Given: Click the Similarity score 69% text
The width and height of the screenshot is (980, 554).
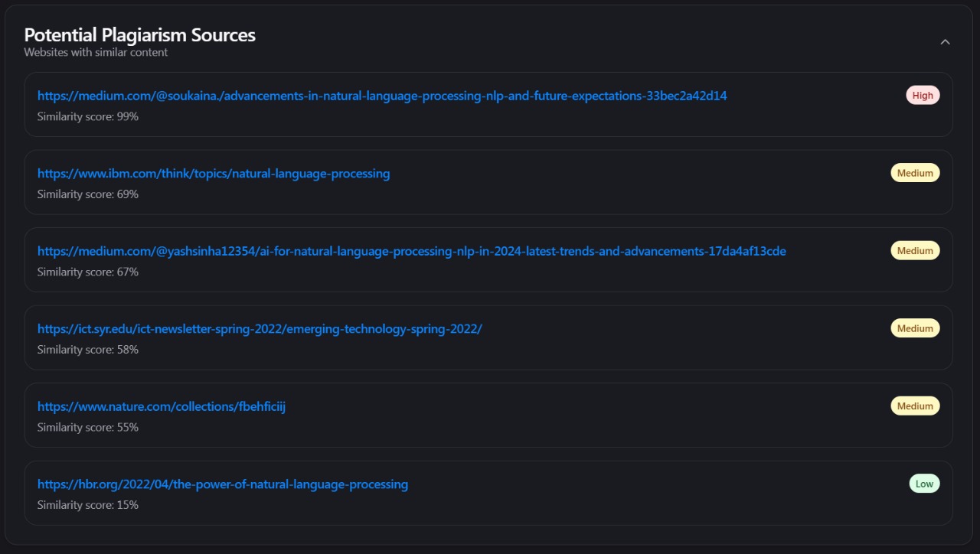Looking at the screenshot, I should click(x=88, y=194).
